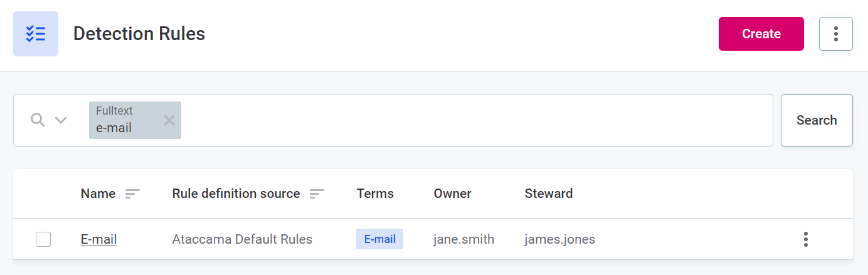
Task: Click the Detection Rules checklist icon
Action: coord(36,34)
